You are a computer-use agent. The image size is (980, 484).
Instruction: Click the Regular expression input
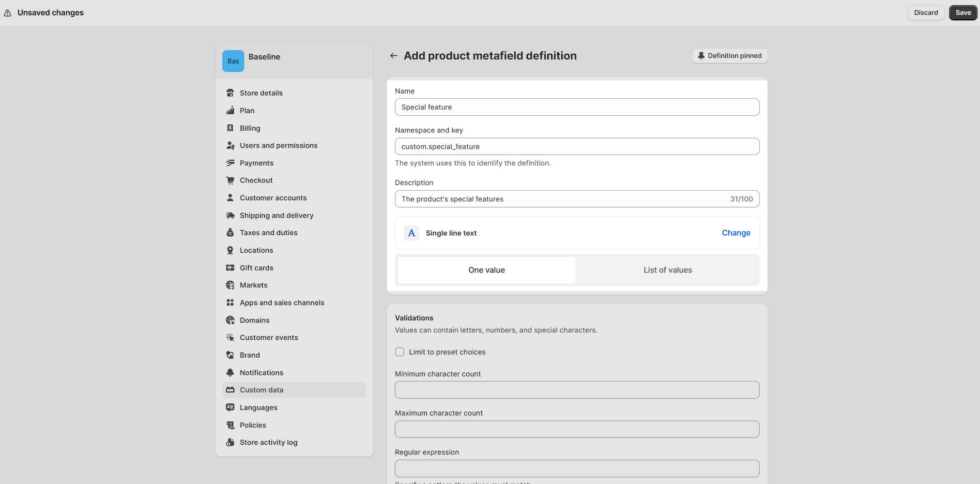pyautogui.click(x=577, y=468)
